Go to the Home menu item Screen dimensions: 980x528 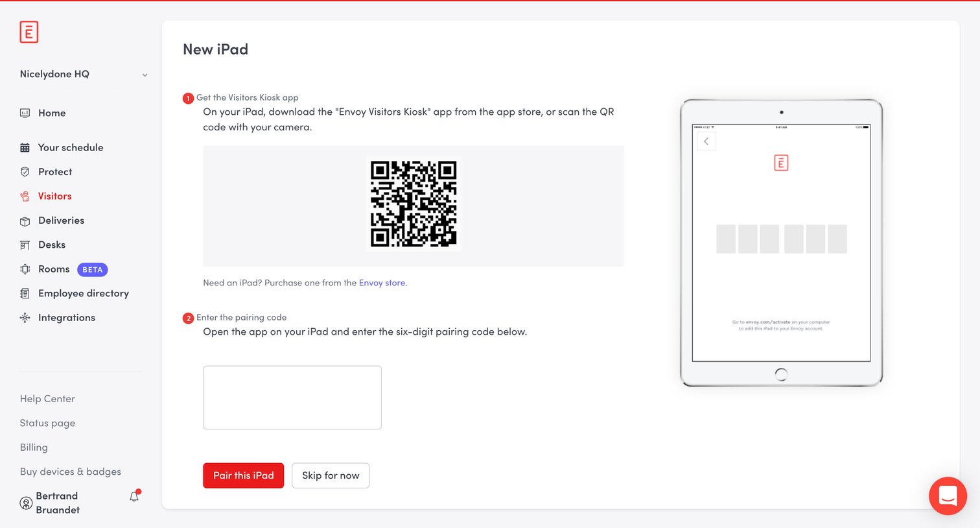coord(52,113)
